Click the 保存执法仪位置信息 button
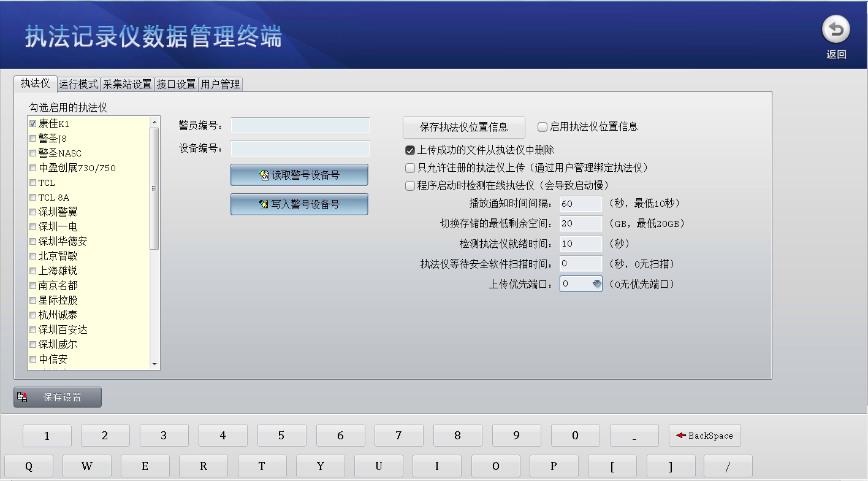Screen dimensions: 868x481 pyautogui.click(x=463, y=127)
